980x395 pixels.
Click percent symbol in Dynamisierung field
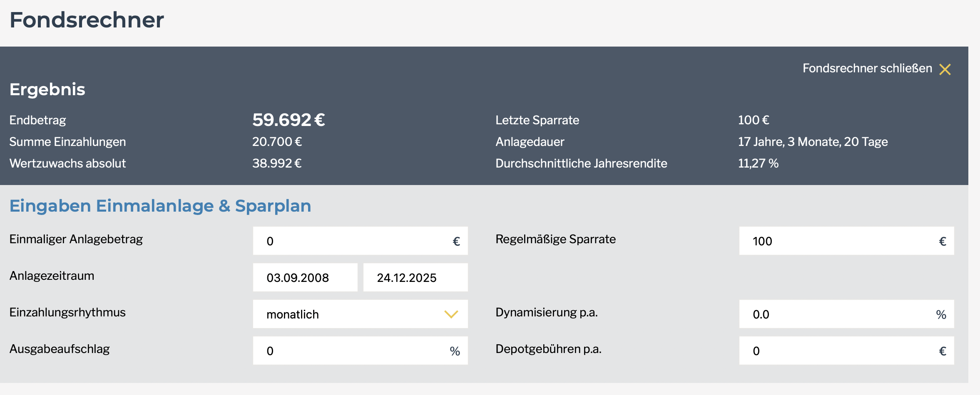tap(941, 315)
